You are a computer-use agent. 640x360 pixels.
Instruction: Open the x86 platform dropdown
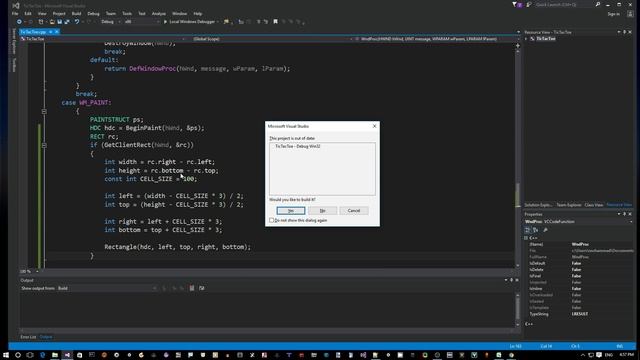(x=142, y=22)
